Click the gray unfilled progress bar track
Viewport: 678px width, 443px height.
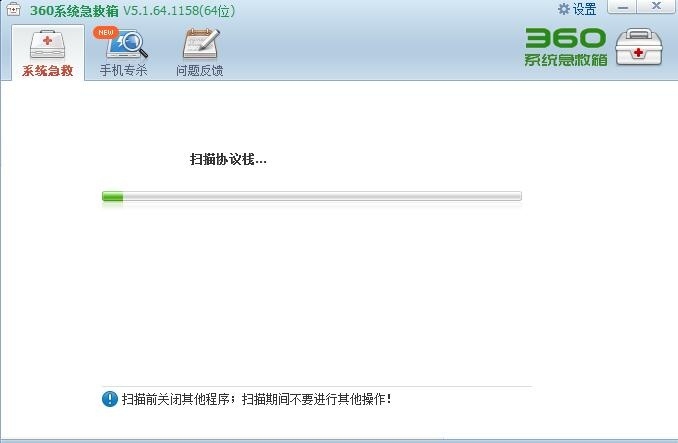[x=322, y=197]
